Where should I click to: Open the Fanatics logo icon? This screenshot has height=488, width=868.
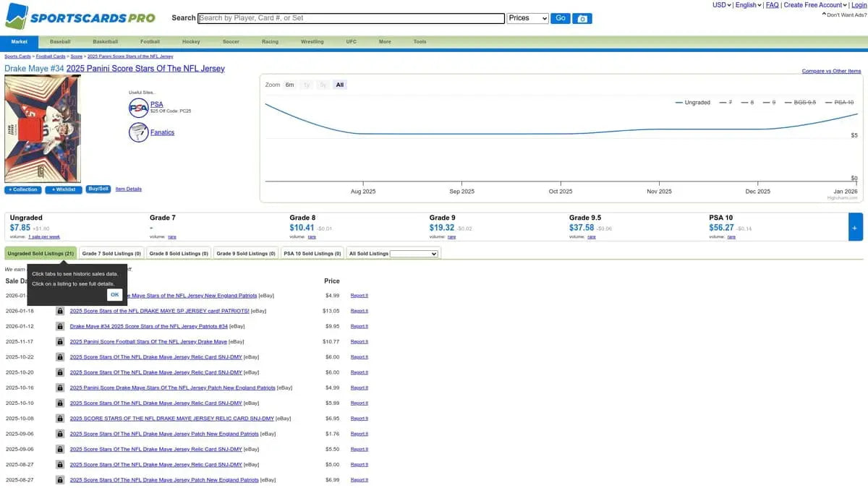tap(138, 132)
